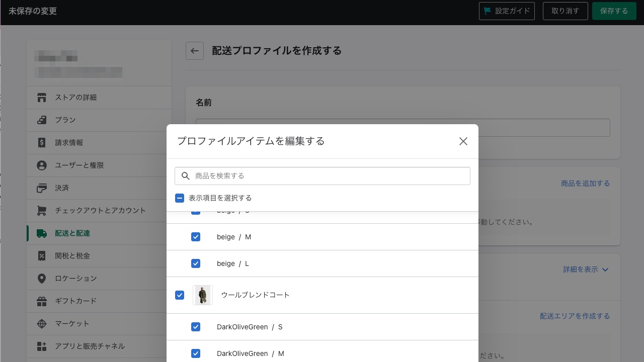
Task: Uncheck the ウールブレンドコート product checkbox
Action: click(x=180, y=295)
